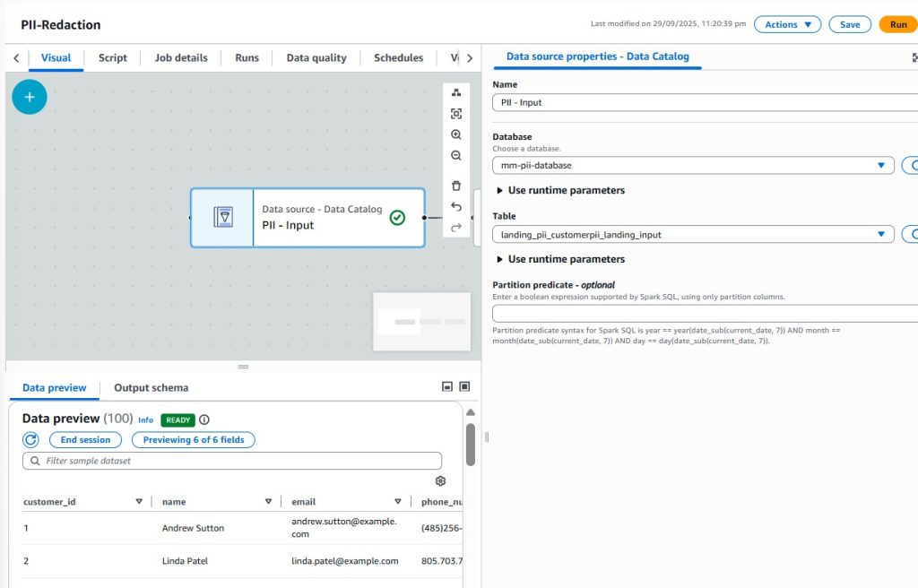
Task: Click the fit-to-view icon in canvas toolbar
Action: (x=456, y=114)
